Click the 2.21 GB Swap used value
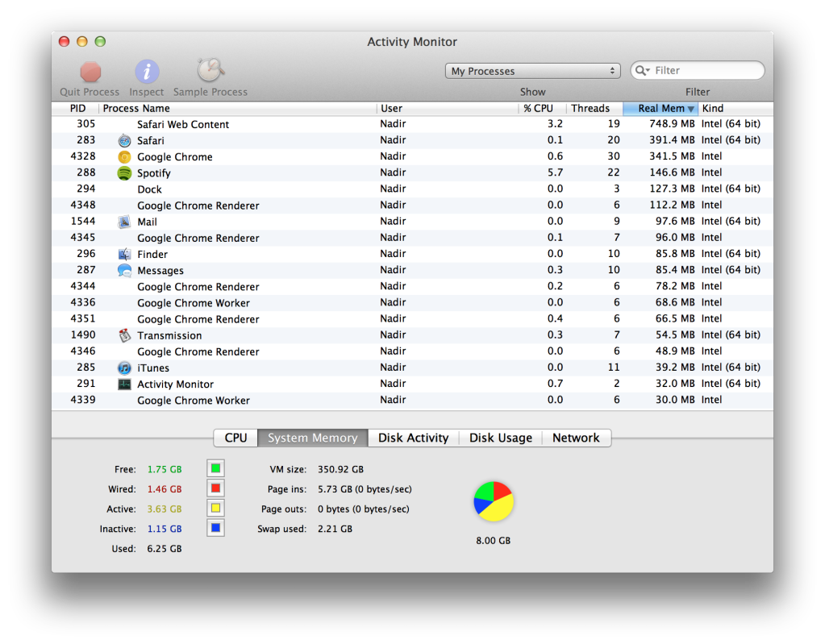 coord(335,529)
